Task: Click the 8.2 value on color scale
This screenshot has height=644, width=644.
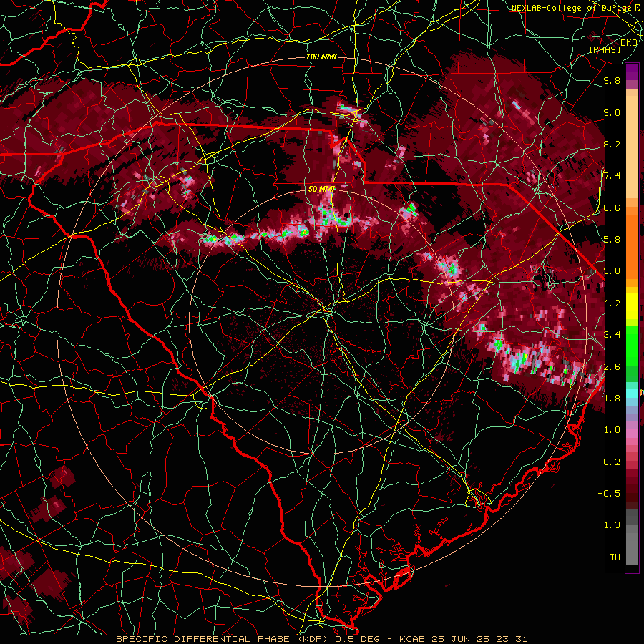Action: (612, 144)
